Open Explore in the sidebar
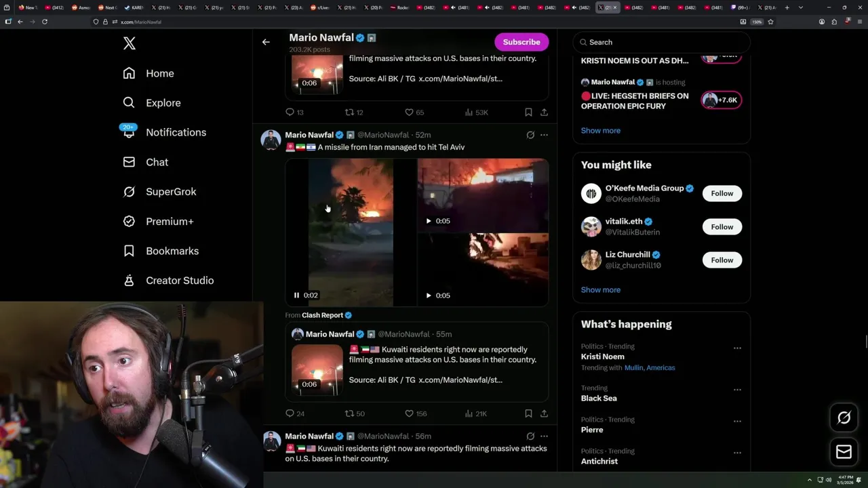Viewport: 868px width, 488px height. click(152, 103)
